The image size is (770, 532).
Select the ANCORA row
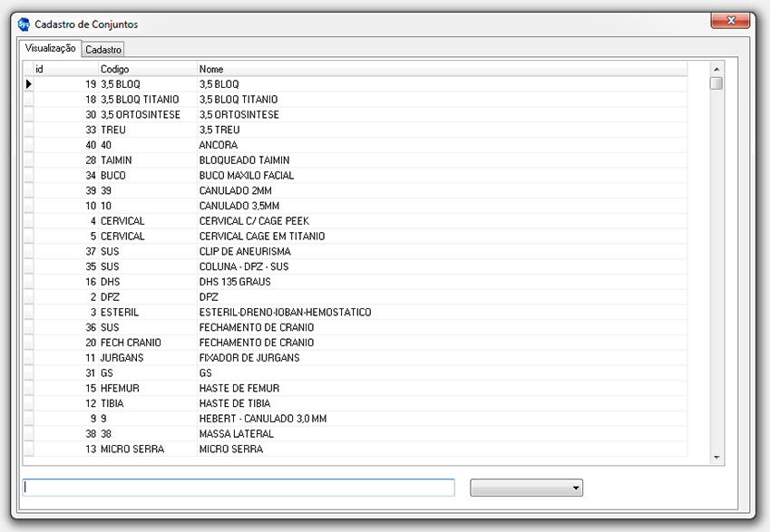218,145
